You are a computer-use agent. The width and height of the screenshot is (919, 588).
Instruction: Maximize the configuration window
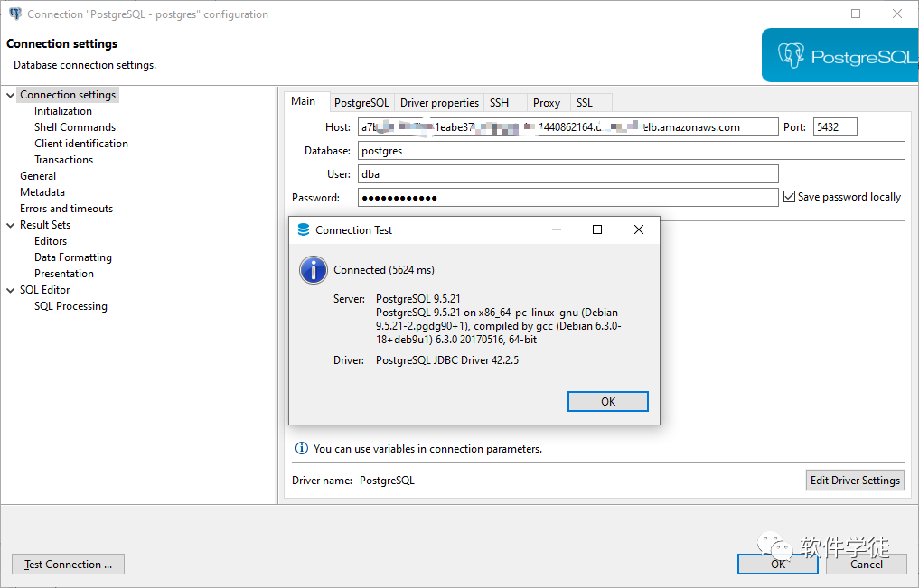[856, 14]
